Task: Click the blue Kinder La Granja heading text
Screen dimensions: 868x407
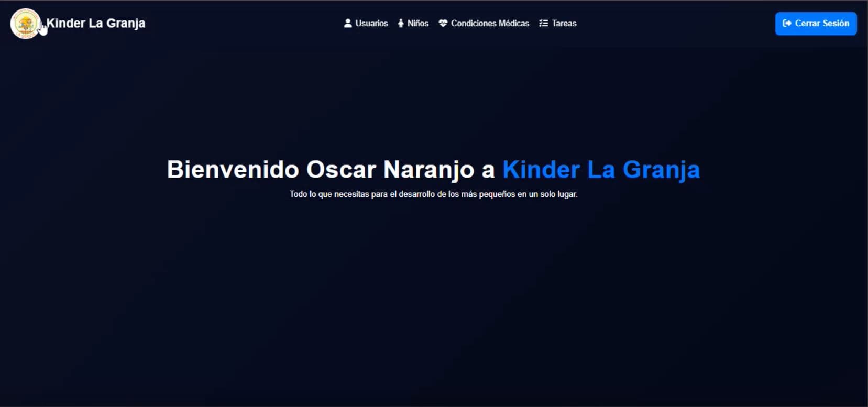Action: click(x=601, y=170)
